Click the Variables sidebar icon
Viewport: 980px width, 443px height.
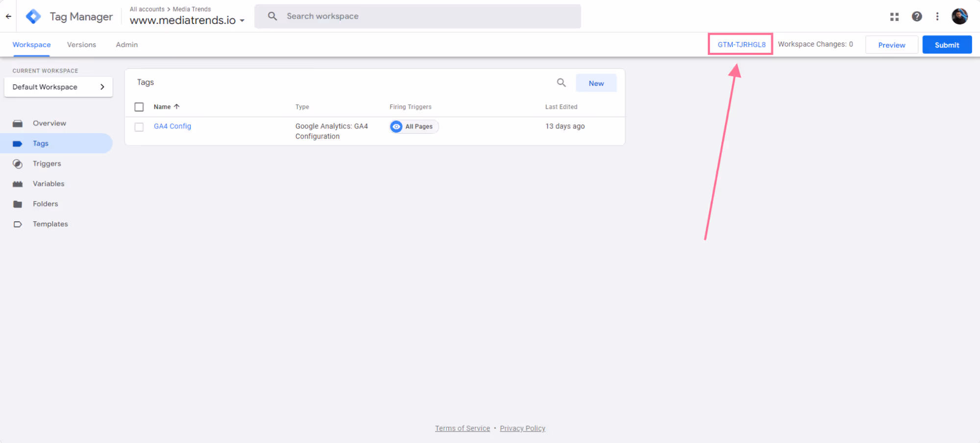[x=18, y=184]
